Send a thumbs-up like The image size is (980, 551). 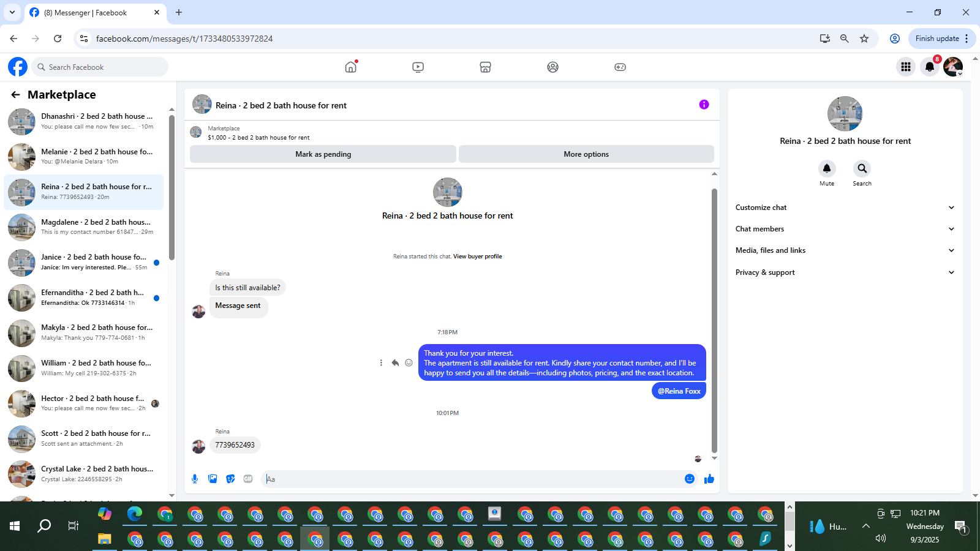coord(709,479)
